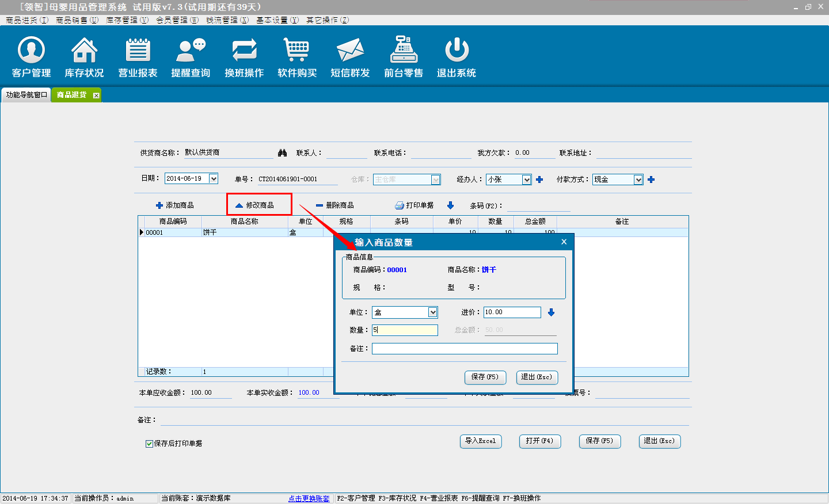The height and width of the screenshot is (504, 829).
Task: Click binoculars icon to search supplier
Action: click(x=282, y=153)
